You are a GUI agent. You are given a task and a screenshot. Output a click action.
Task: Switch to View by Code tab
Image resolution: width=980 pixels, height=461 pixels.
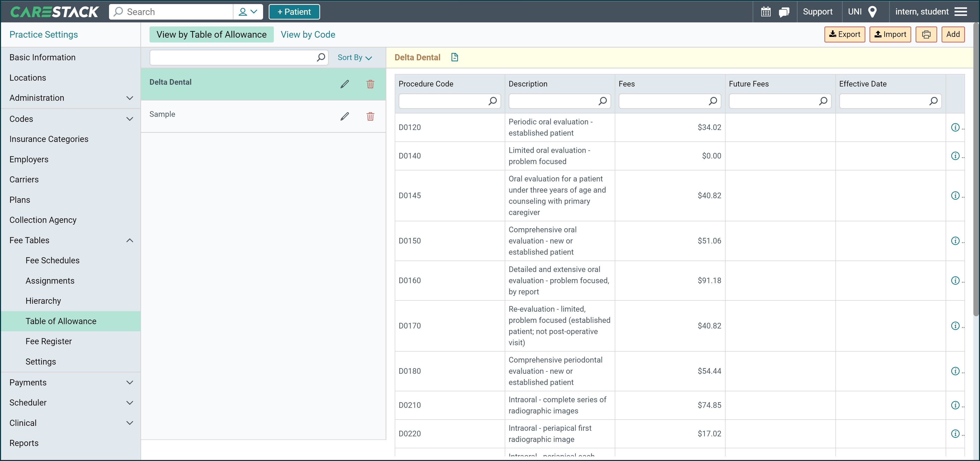(x=308, y=34)
